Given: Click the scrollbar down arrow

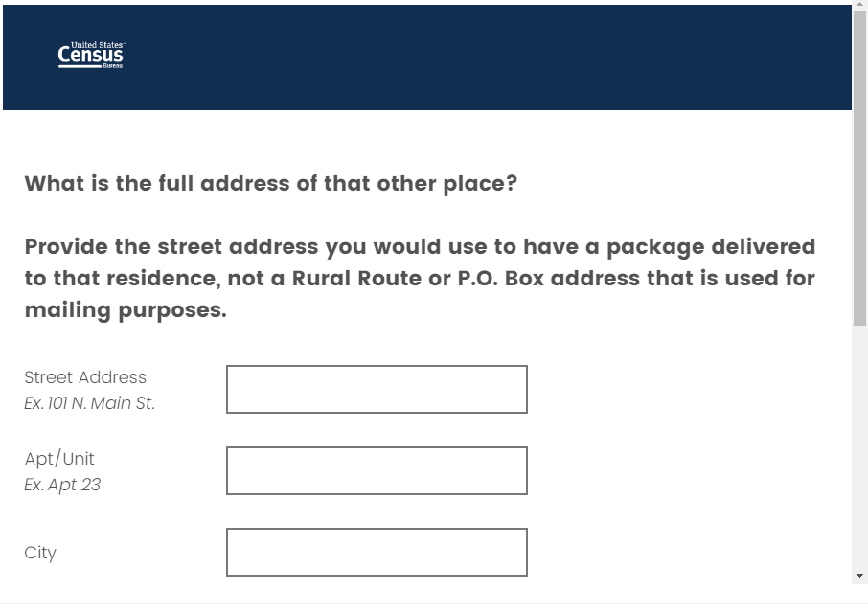Looking at the screenshot, I should point(859,576).
